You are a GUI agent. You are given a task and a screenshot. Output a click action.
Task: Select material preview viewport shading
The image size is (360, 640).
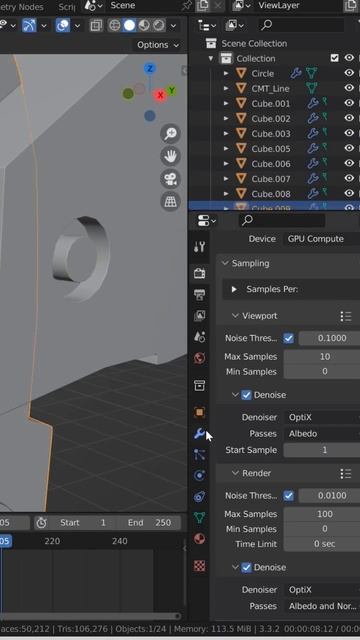coord(144,26)
